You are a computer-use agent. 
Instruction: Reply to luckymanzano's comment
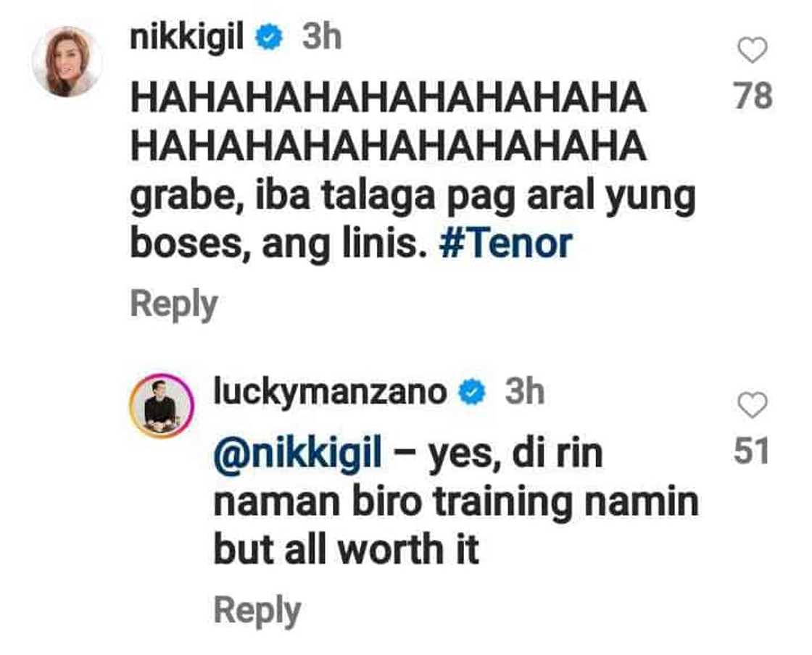coord(257,612)
